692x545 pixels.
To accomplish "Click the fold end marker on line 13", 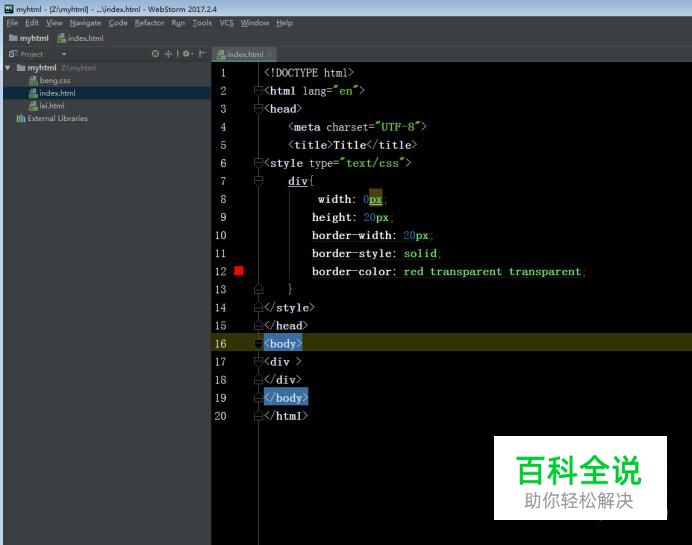I will coord(259,289).
